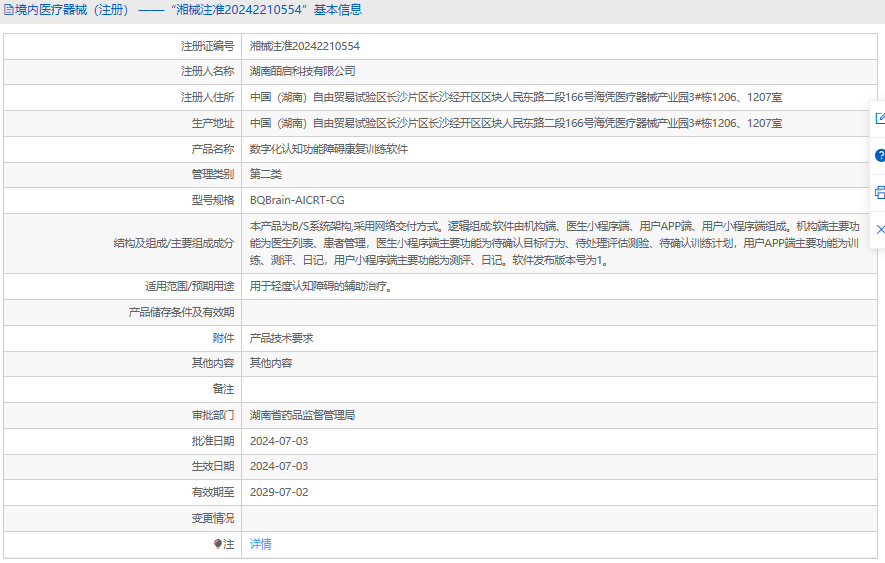Click the 产品技术要求 attachment value
The height and width of the screenshot is (563, 885).
(282, 338)
